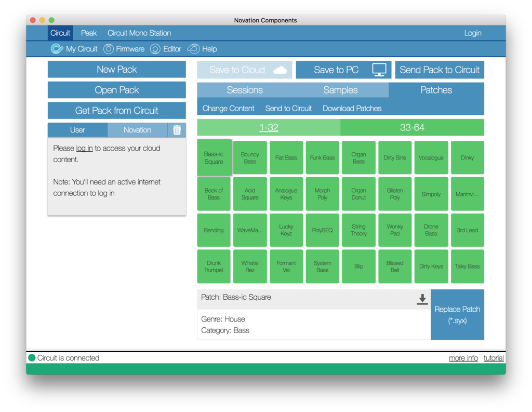Select the Organ Donut patch pad
This screenshot has width=532, height=412.
pos(358,194)
